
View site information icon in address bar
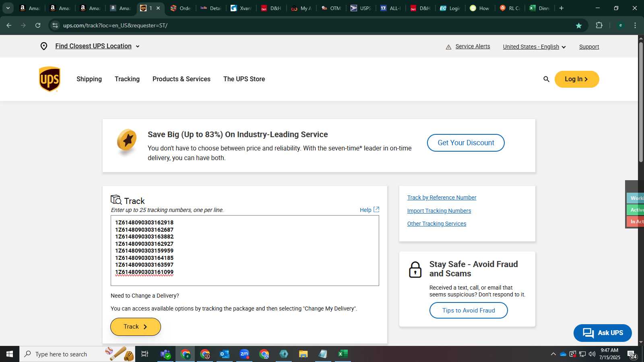(55, 25)
